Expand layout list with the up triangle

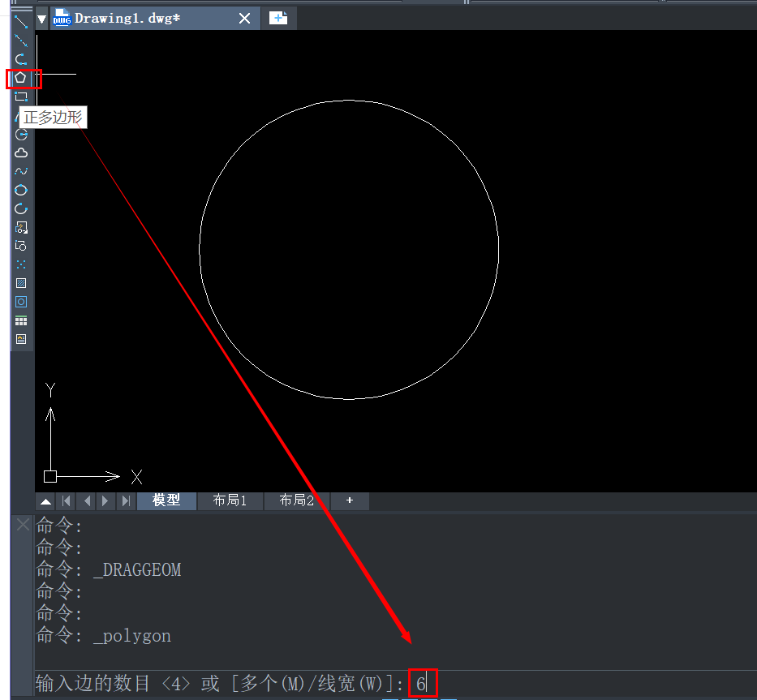(x=46, y=501)
